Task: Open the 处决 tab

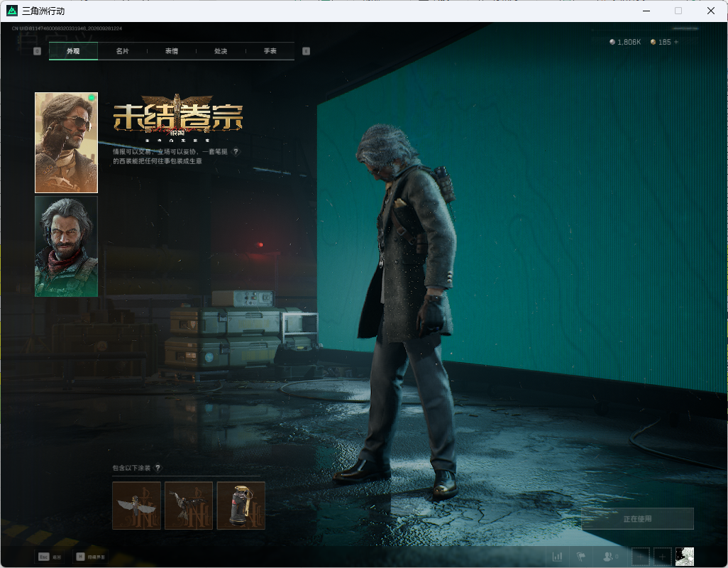Action: coord(221,51)
